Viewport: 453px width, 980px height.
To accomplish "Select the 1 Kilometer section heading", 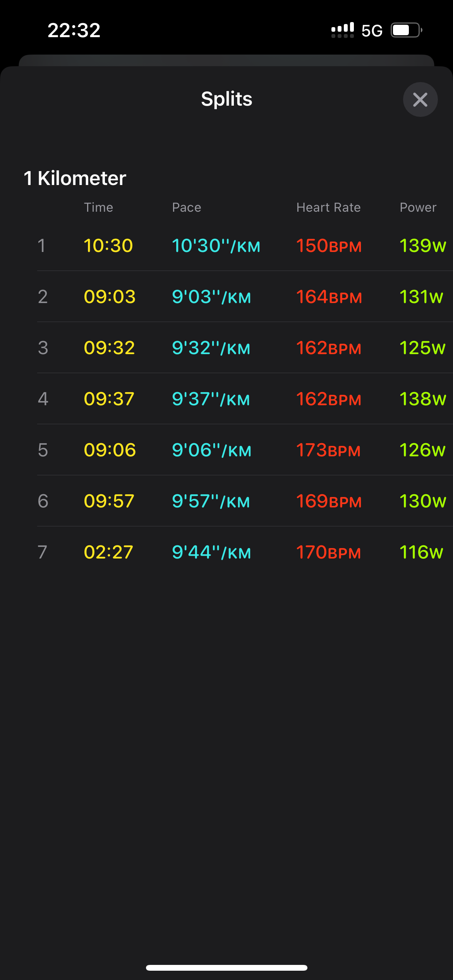I will pyautogui.click(x=75, y=178).
